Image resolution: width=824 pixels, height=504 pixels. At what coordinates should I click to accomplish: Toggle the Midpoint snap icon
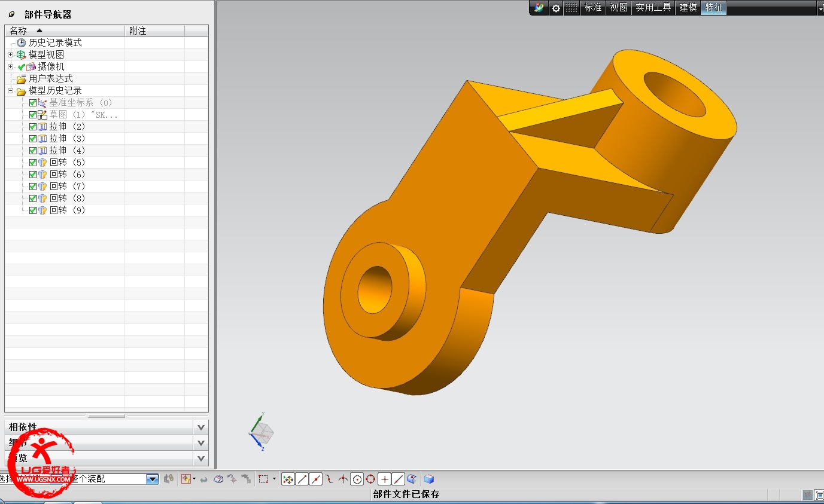316,479
